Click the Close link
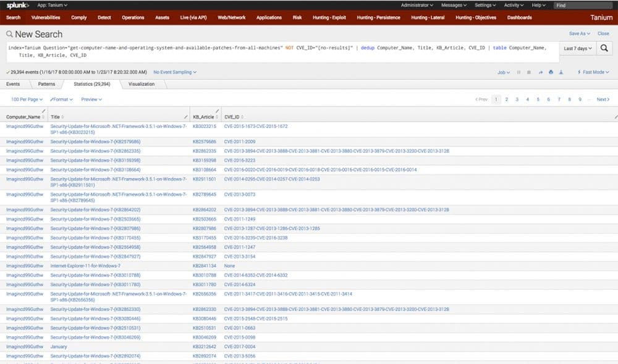Image resolution: width=618 pixels, height=364 pixels. pos(603,34)
